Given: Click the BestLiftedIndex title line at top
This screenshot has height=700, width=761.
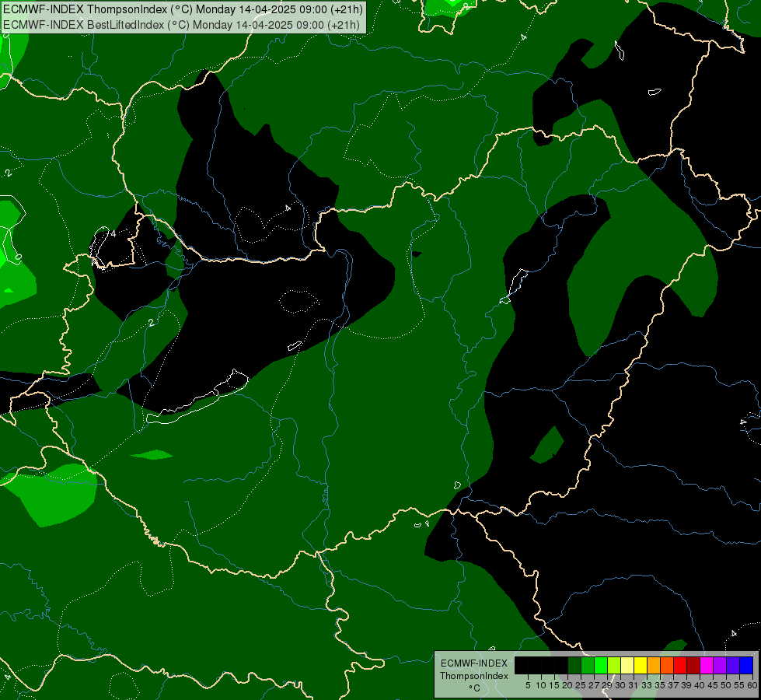Looking at the screenshot, I should (182, 24).
